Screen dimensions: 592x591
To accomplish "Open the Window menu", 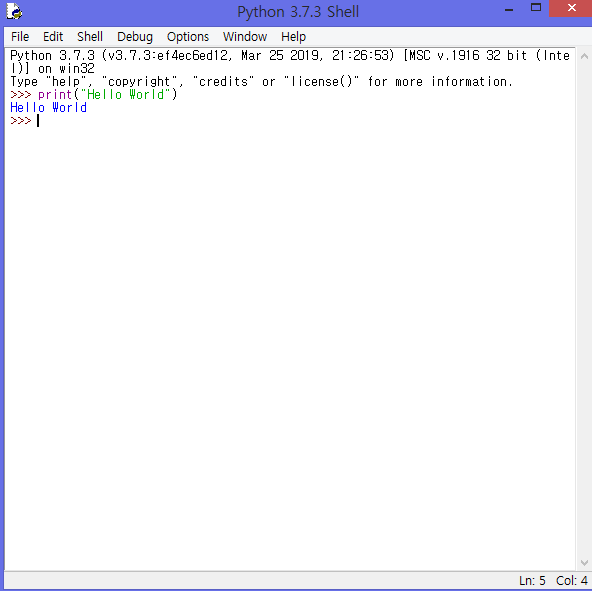I will coord(245,37).
